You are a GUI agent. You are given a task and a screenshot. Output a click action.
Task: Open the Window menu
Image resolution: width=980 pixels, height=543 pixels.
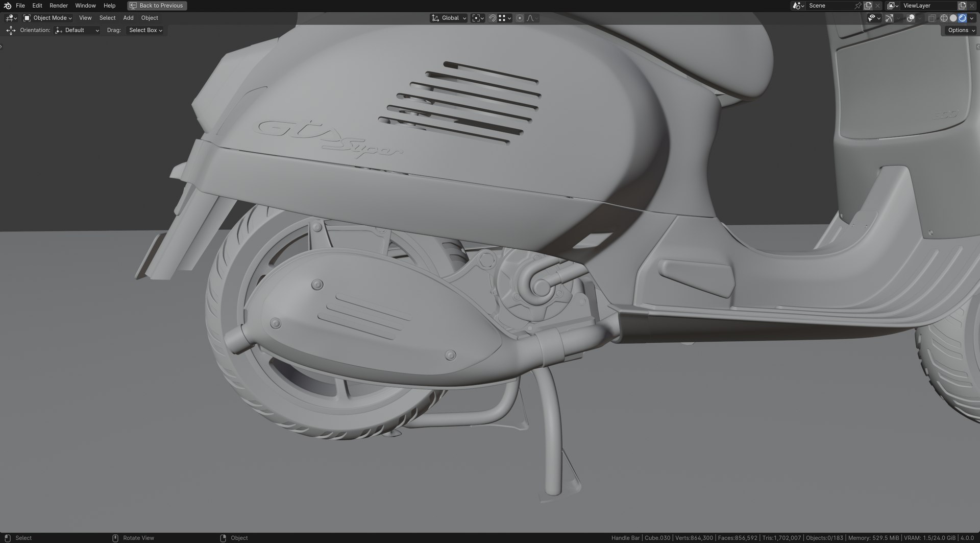pyautogui.click(x=85, y=6)
